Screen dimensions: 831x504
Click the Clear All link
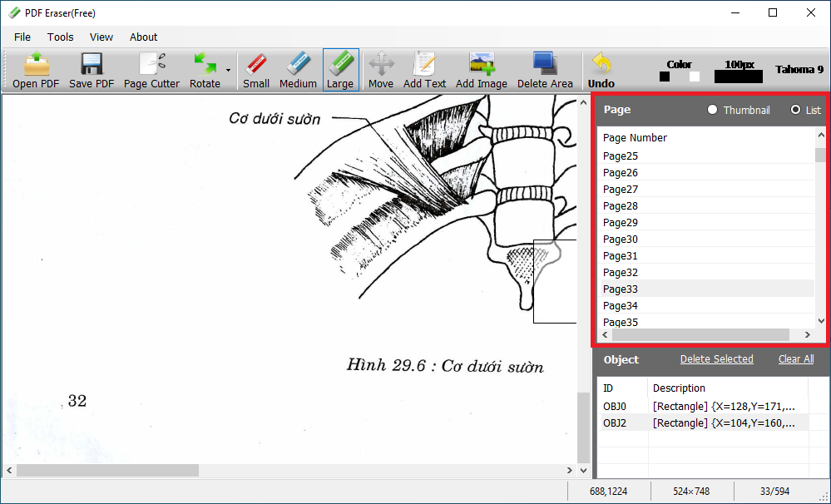pos(795,359)
